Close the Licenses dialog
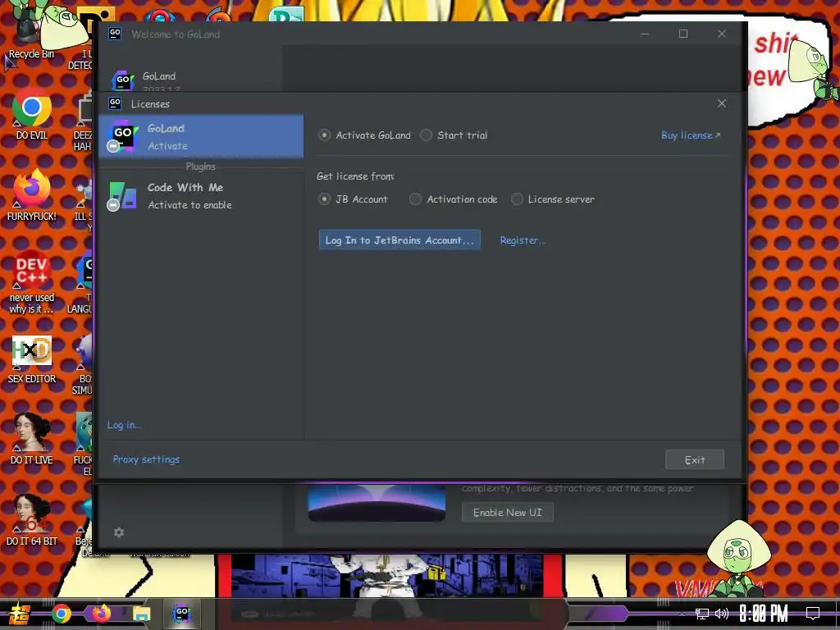The width and height of the screenshot is (840, 630). (x=722, y=103)
